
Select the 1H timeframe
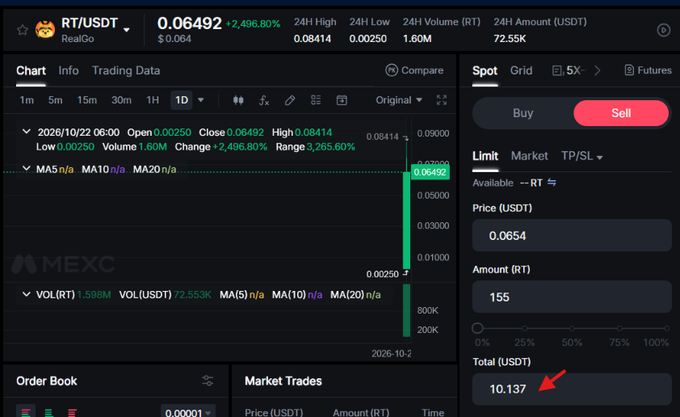(x=153, y=100)
